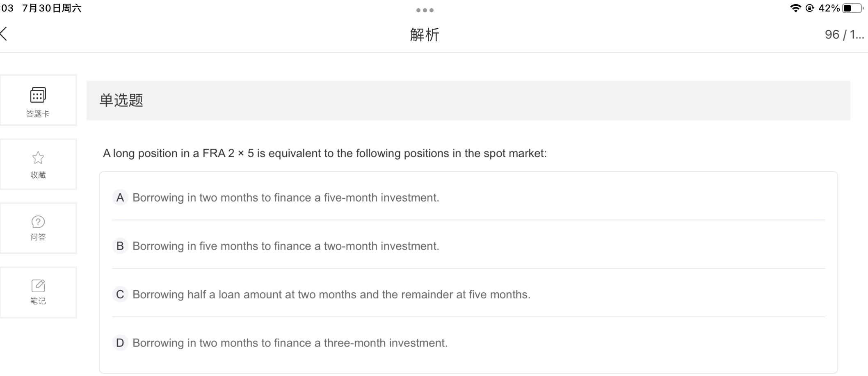Select option B radio circle

click(x=120, y=246)
